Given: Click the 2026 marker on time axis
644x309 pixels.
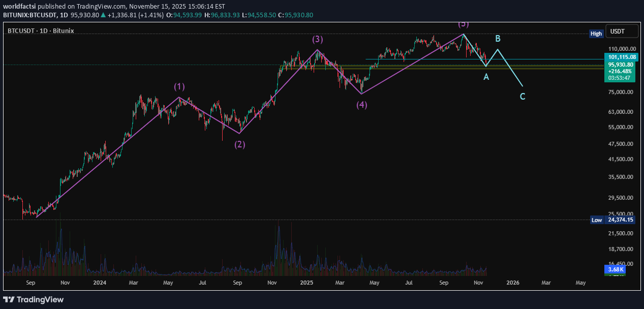Looking at the screenshot, I should click(513, 282).
